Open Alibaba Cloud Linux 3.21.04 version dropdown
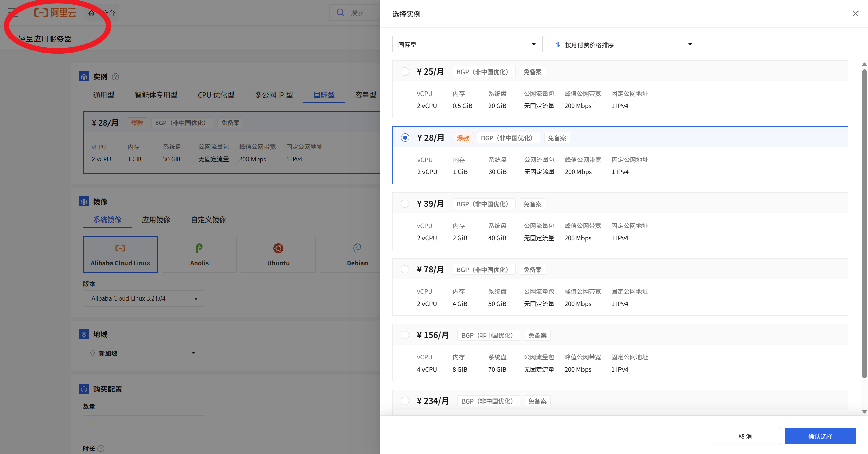Viewport: 868px width, 454px height. coord(144,298)
